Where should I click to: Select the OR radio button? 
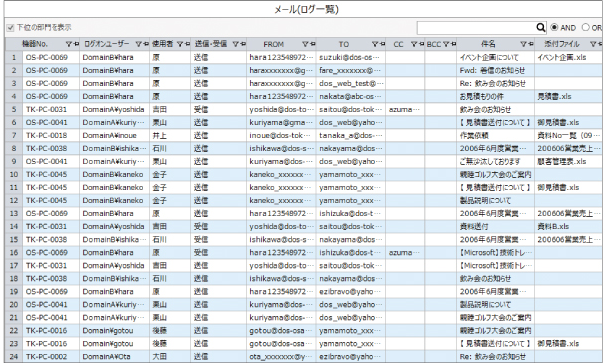[x=585, y=27]
